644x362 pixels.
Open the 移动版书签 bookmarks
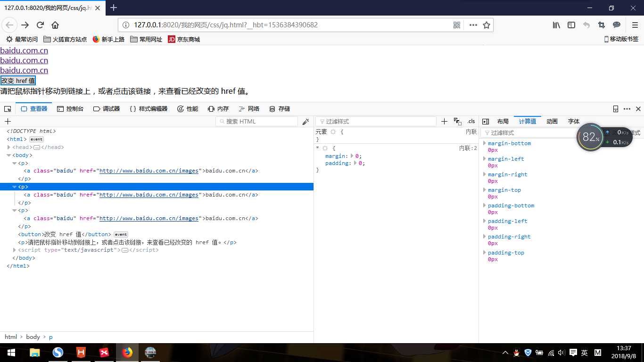621,40
